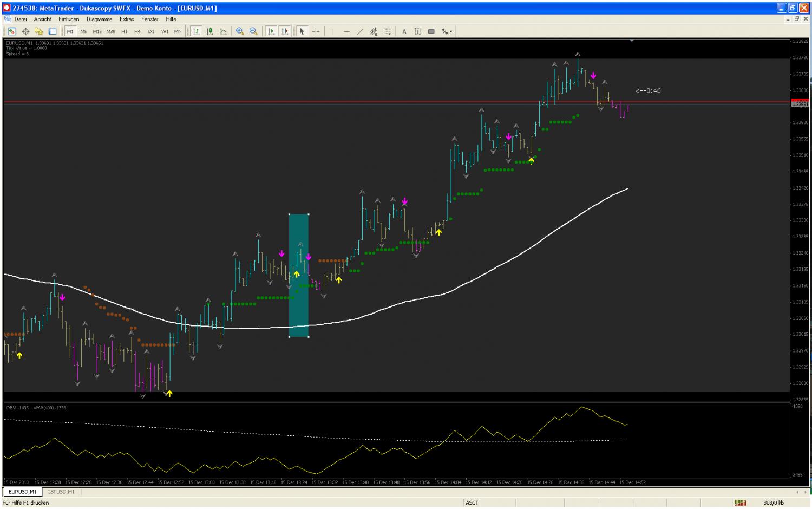
Task: Open the Diagramme menu
Action: 100,19
